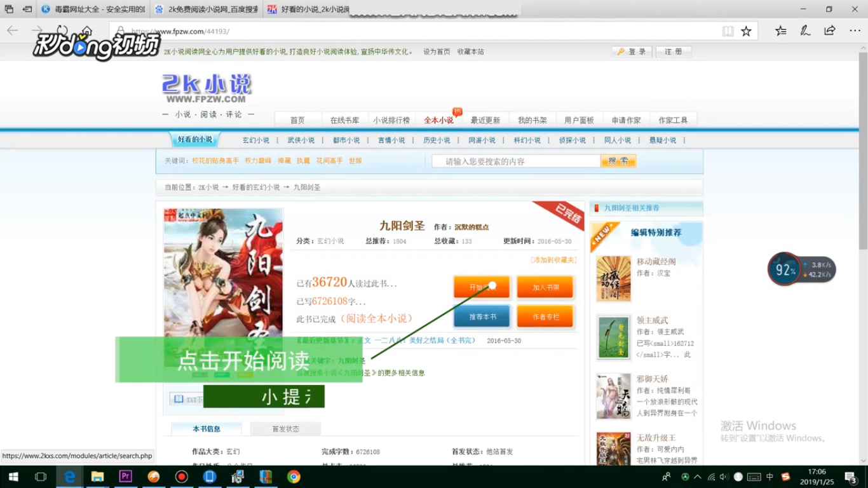The height and width of the screenshot is (488, 868).
Task: Select the 历史小说 category link
Action: tap(437, 140)
